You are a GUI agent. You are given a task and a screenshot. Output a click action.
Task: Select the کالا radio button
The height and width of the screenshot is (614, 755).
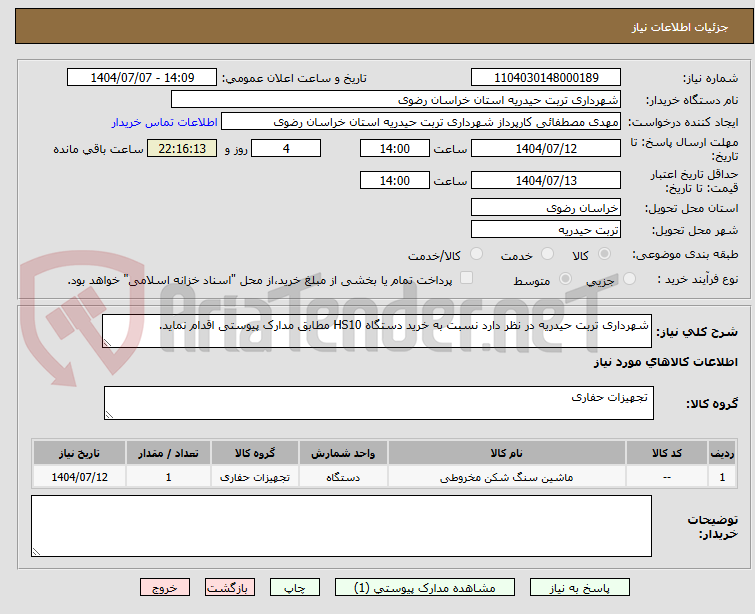click(604, 254)
